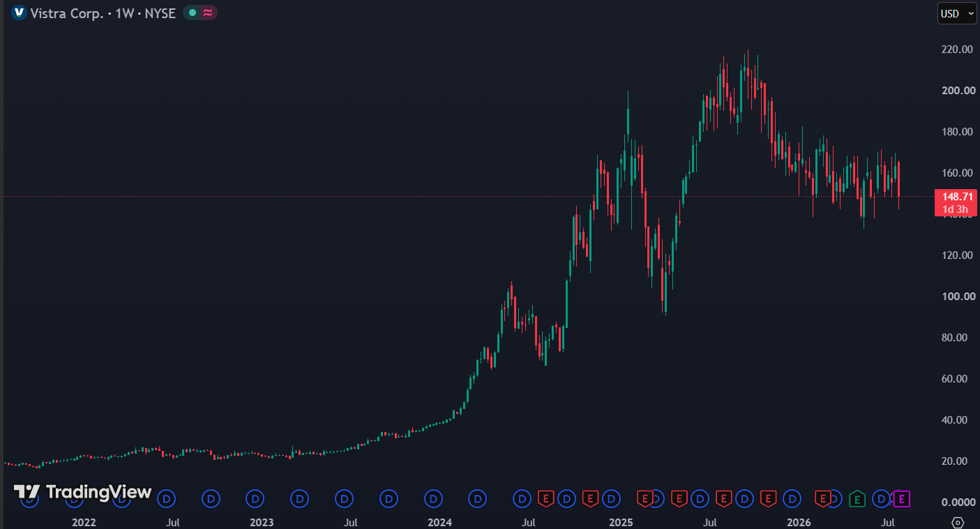Viewport: 980px width, 529px height.
Task: Click the 2023 time axis label
Action: (x=262, y=522)
